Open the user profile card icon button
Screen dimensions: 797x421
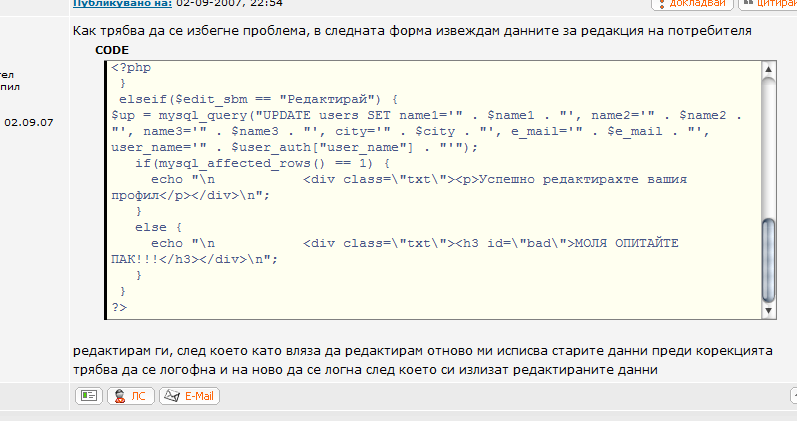(89, 396)
